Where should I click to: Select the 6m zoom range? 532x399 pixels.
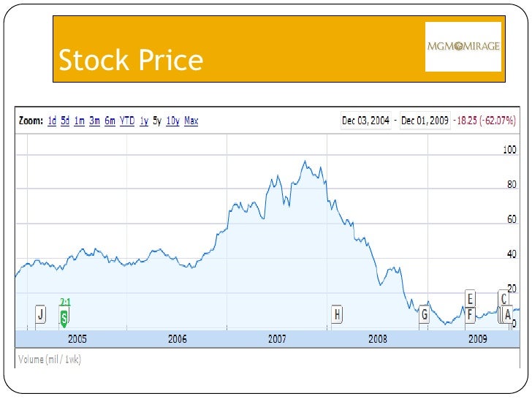[x=110, y=121]
